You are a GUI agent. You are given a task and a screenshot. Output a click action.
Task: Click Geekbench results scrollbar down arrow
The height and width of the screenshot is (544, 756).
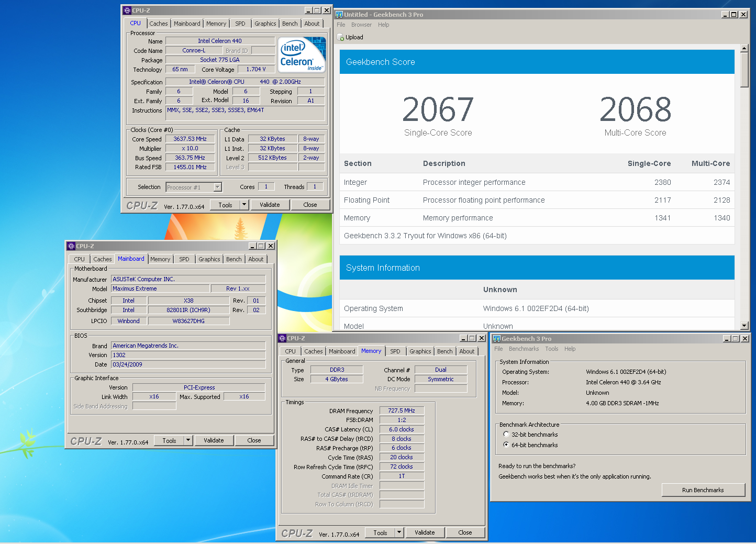click(744, 325)
